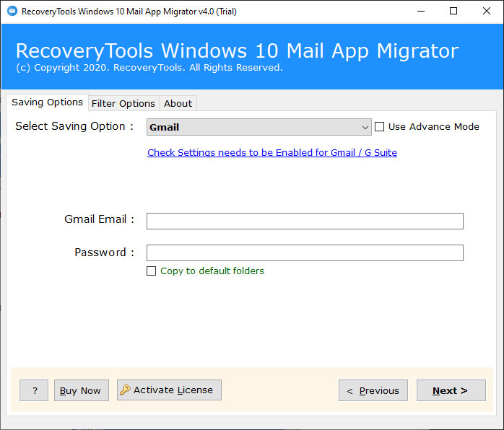
Task: Open the Gmail / G Suite settings link
Action: coord(272,152)
